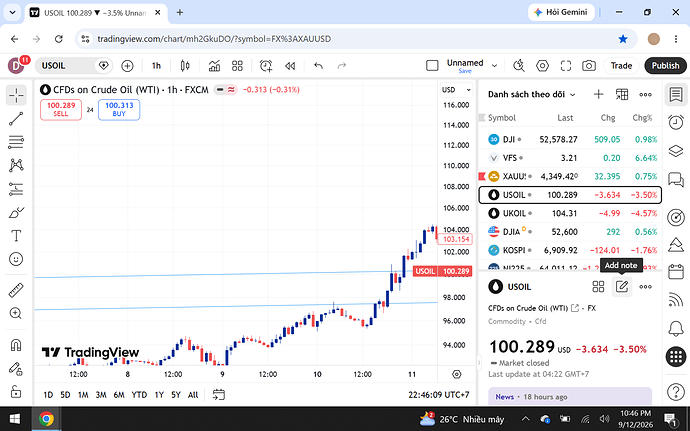Open time zone menu at 22:46:09 UTC+7
This screenshot has height=431, width=690.
coord(439,395)
